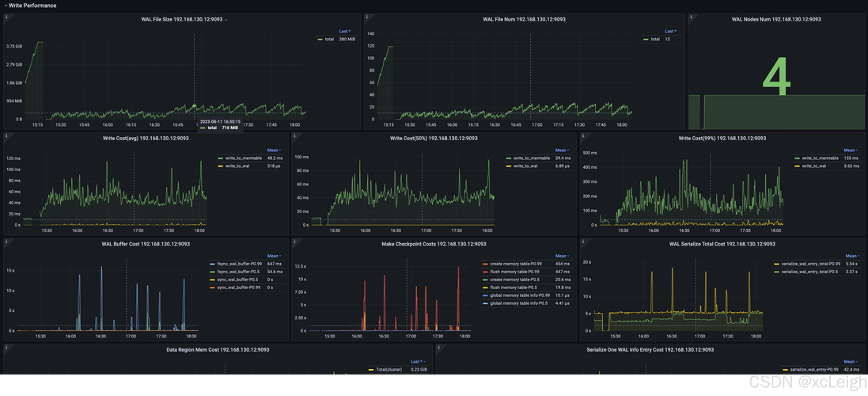This screenshot has width=868, height=396.
Task: Click info icon on WAL File Num panel
Action: 366,17
